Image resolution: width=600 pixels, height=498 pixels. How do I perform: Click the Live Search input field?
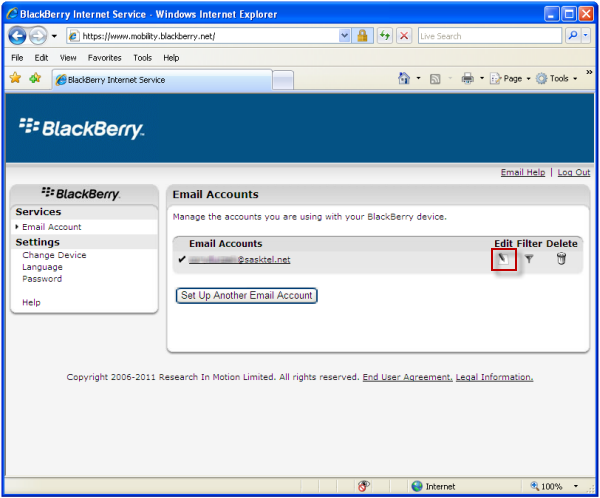pos(489,36)
